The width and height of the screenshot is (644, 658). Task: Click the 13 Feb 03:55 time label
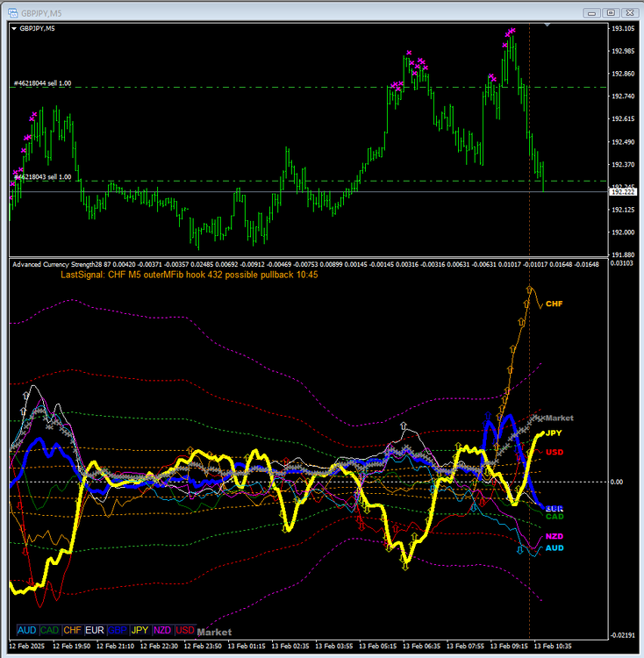(334, 647)
